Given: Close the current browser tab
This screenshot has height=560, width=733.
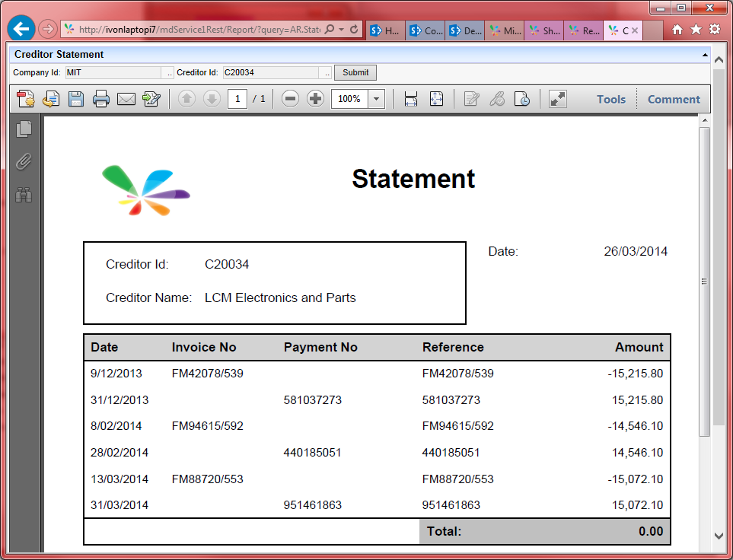Looking at the screenshot, I should 634,30.
